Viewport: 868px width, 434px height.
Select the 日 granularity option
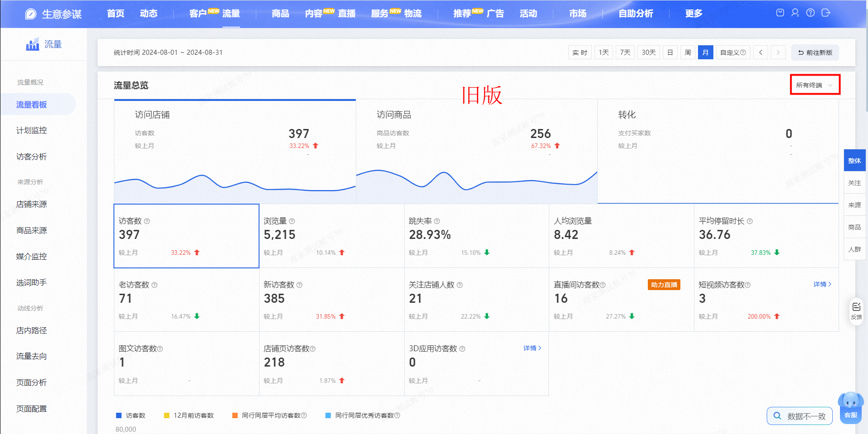pos(670,52)
